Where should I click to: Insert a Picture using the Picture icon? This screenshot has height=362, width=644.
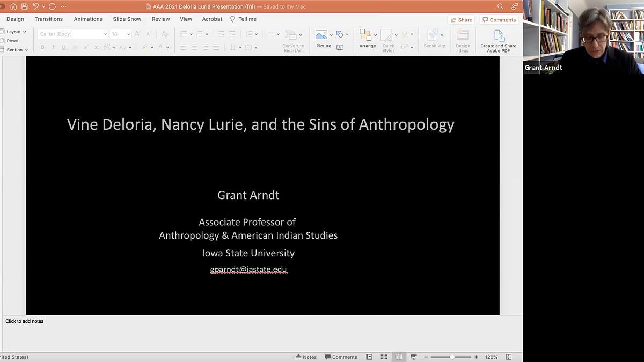(x=321, y=35)
